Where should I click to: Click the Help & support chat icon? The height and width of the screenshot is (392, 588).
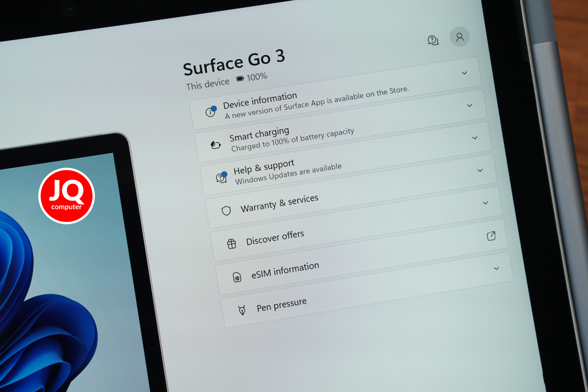(x=221, y=177)
